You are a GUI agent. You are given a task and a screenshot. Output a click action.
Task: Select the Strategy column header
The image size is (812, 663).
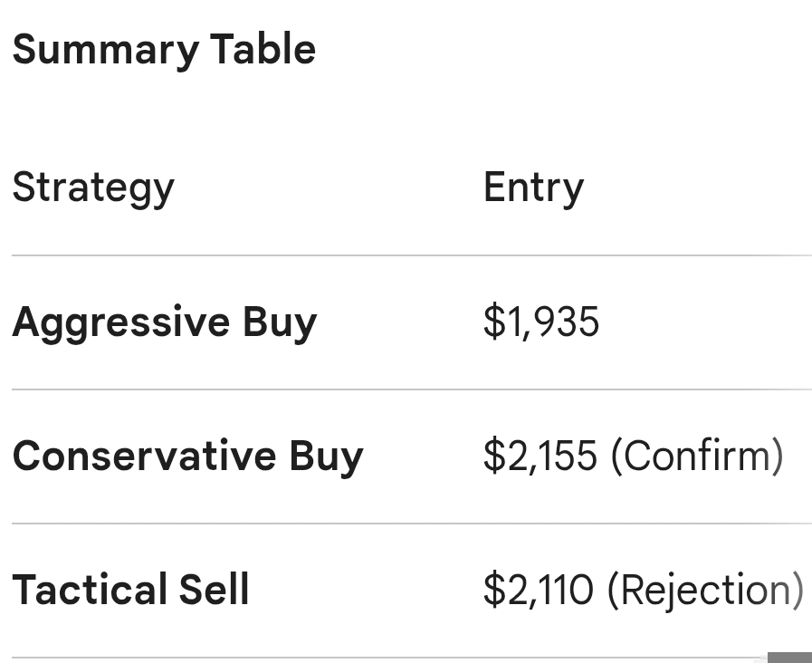point(93,187)
